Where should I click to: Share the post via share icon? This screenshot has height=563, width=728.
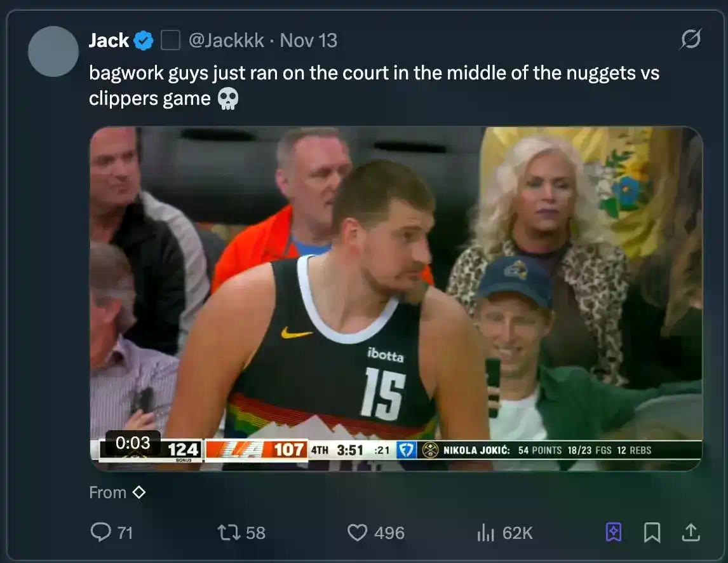[x=691, y=532]
